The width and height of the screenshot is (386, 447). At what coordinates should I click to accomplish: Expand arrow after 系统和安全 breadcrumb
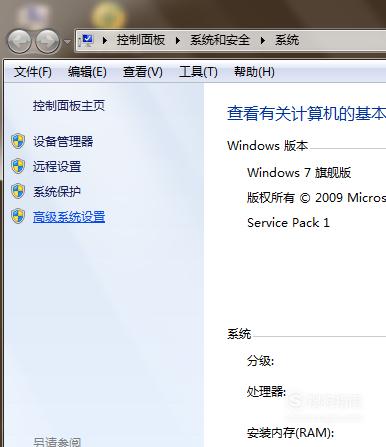[x=263, y=41]
